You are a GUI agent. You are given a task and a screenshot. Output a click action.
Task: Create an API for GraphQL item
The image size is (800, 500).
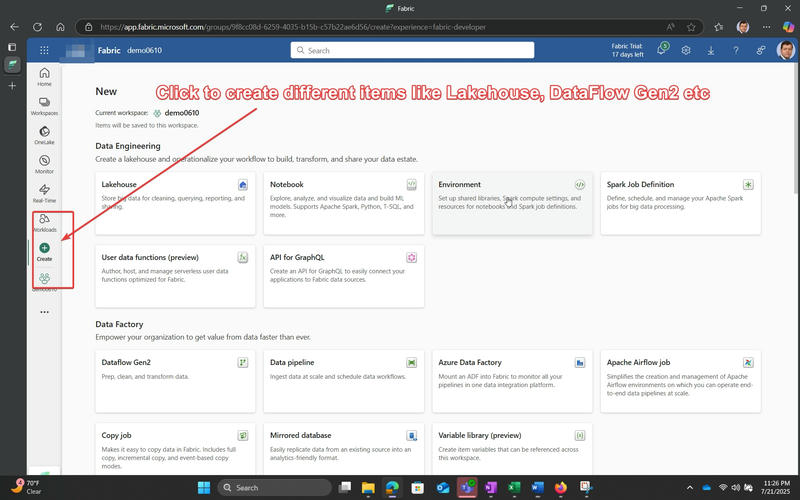343,276
